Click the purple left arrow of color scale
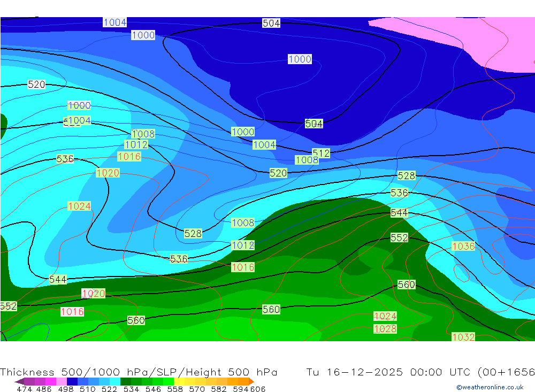The image size is (535, 392). click(19, 381)
